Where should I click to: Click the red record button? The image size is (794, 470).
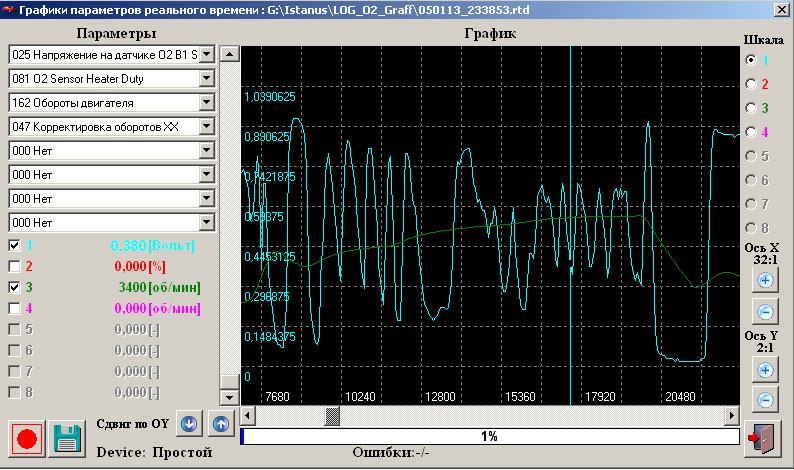pos(26,440)
